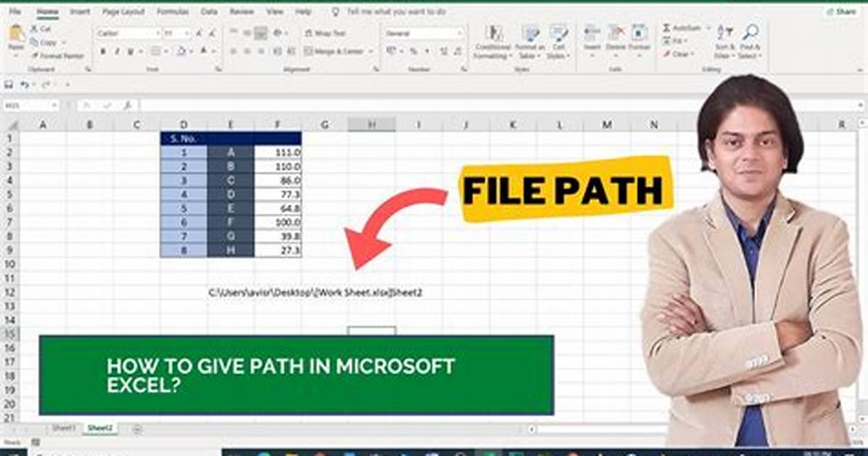Click AutoSum sigma icon

[666, 28]
